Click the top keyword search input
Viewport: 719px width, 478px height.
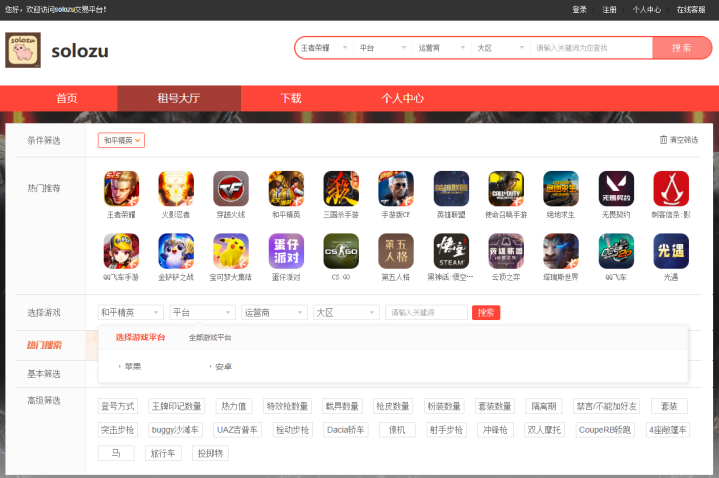592,48
